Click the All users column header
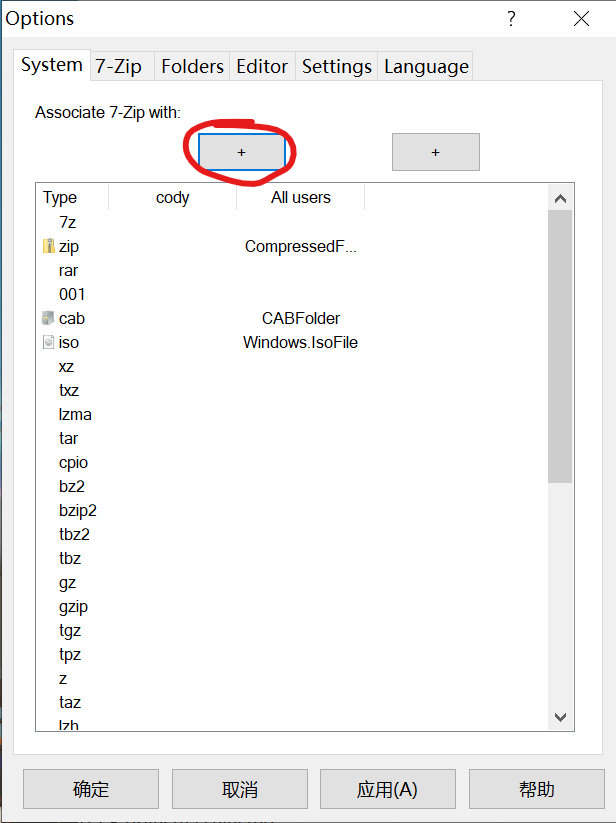Image resolution: width=616 pixels, height=823 pixels. click(x=300, y=198)
